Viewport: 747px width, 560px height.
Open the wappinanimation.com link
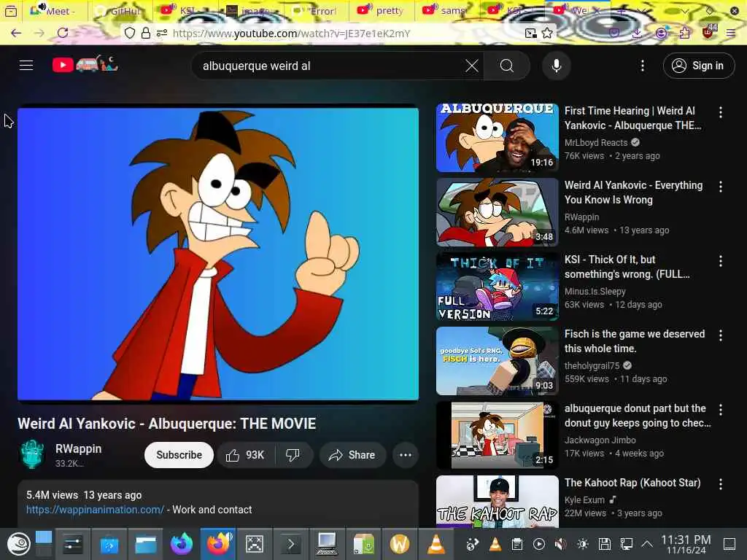(x=96, y=510)
